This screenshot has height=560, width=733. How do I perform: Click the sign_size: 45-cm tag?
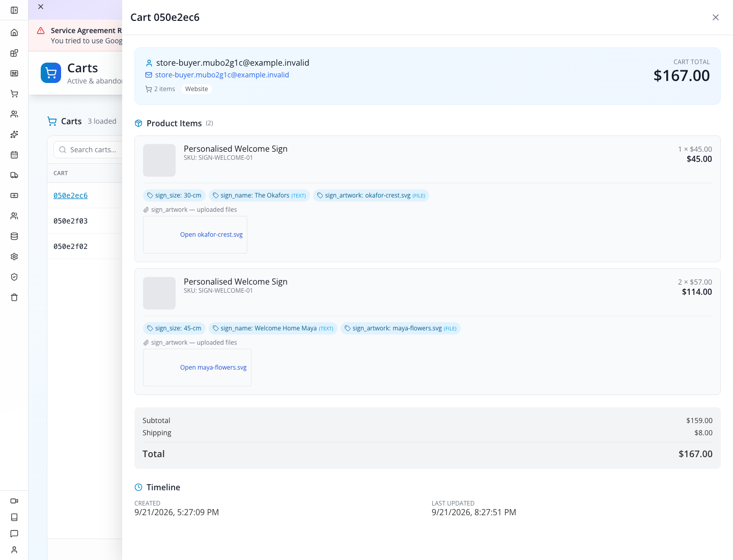(x=174, y=328)
